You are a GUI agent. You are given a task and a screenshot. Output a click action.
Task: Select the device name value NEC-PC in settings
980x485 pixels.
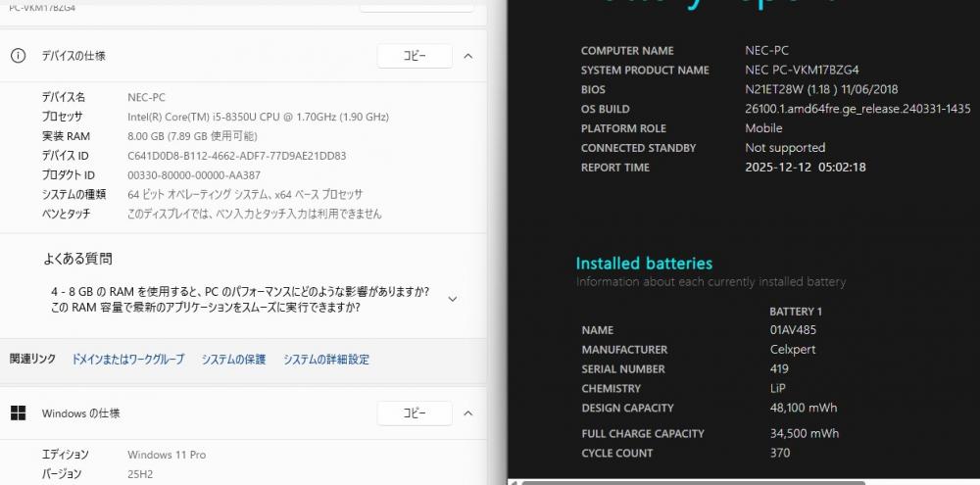[146, 98]
